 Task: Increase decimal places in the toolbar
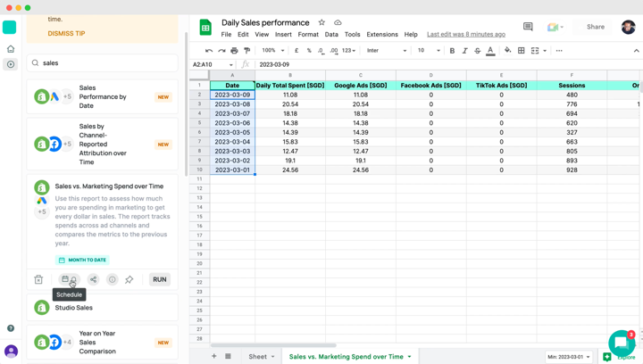coord(334,50)
